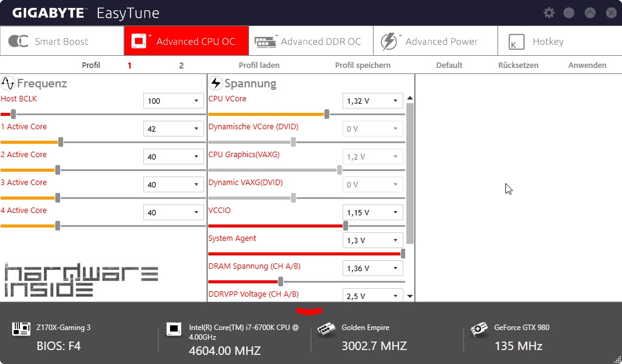Click the Spannung scrollbar up arrow
622x364 pixels.
click(410, 98)
